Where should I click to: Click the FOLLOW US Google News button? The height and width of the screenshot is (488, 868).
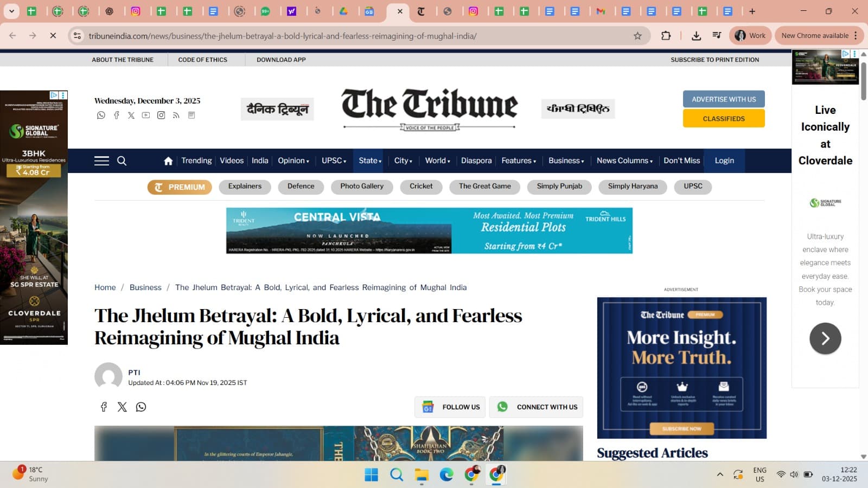450,407
